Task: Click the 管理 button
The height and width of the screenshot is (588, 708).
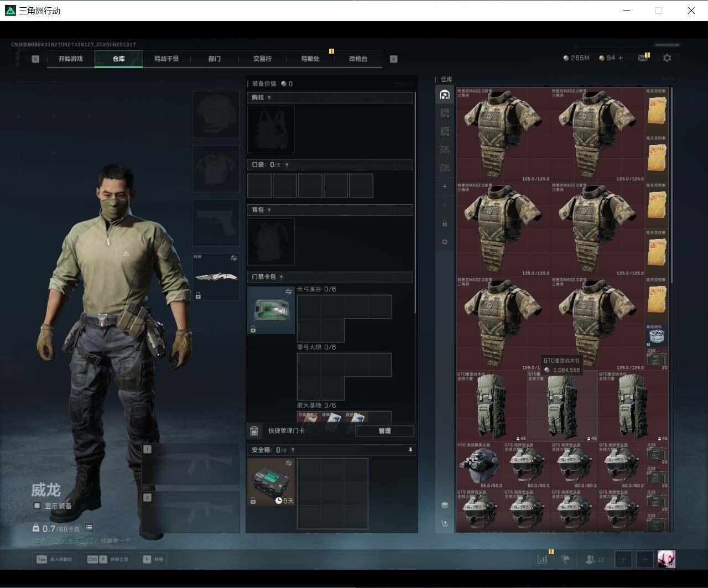Action: click(384, 431)
